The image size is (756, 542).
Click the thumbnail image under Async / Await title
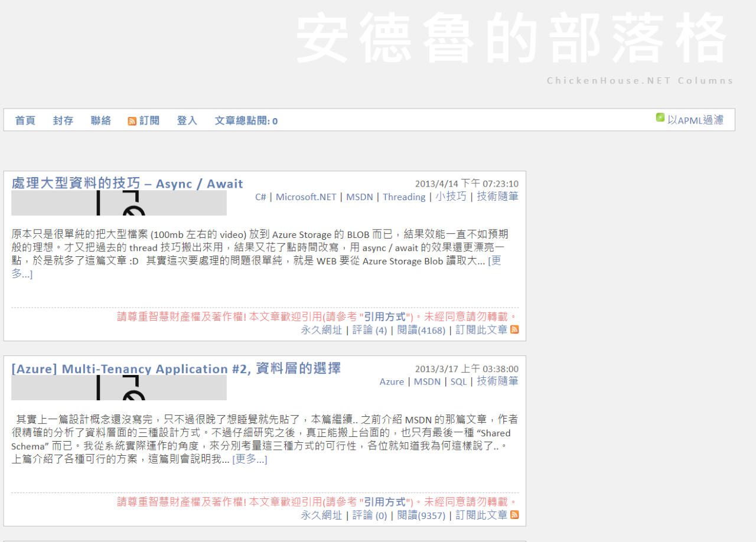tap(119, 203)
